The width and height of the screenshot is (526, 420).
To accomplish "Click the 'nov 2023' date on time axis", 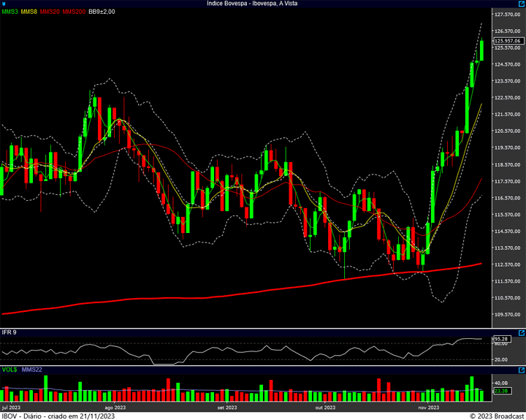I will tap(428, 407).
